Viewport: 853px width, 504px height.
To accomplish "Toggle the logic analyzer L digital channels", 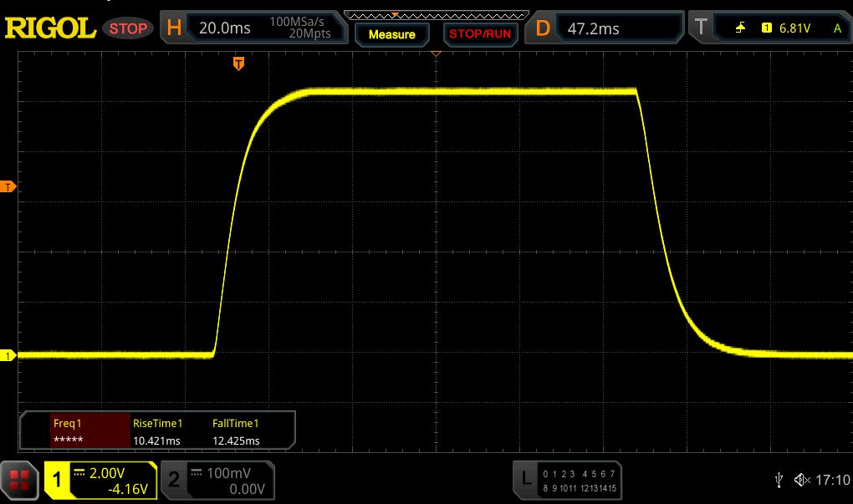I will pos(569,480).
